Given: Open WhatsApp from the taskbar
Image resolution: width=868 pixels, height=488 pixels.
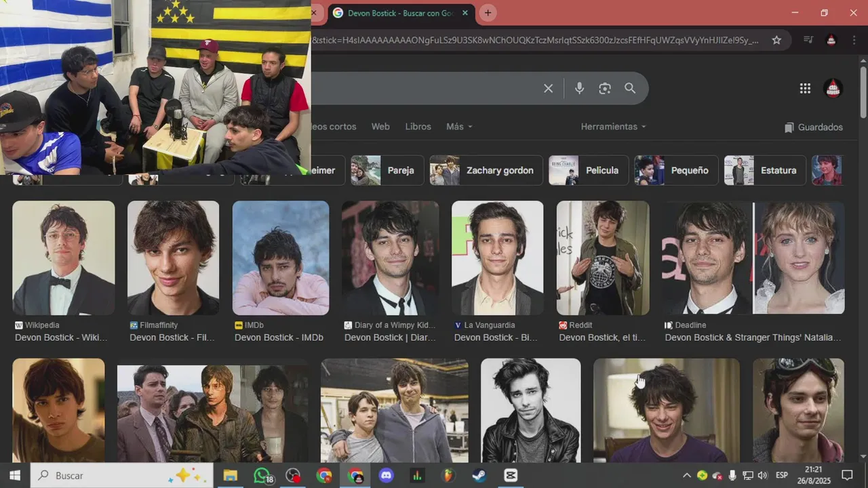Looking at the screenshot, I should click(x=262, y=475).
